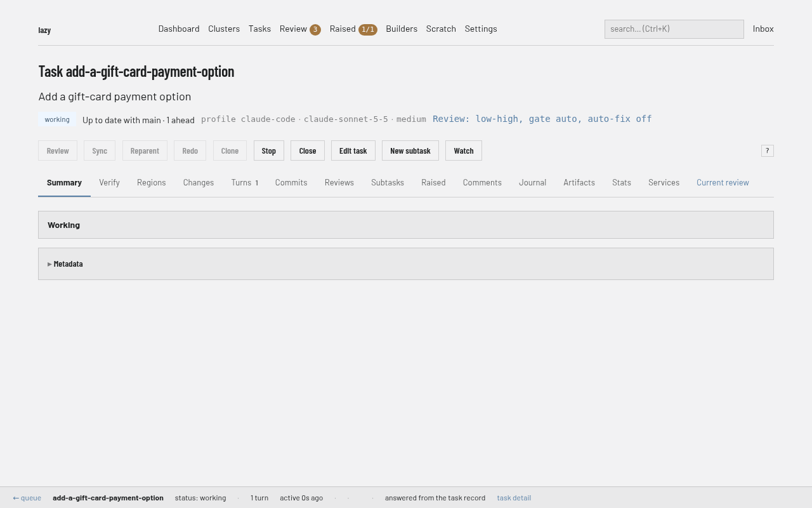The image size is (812, 508).
Task: Switch to the Stats tab
Action: coord(622,183)
